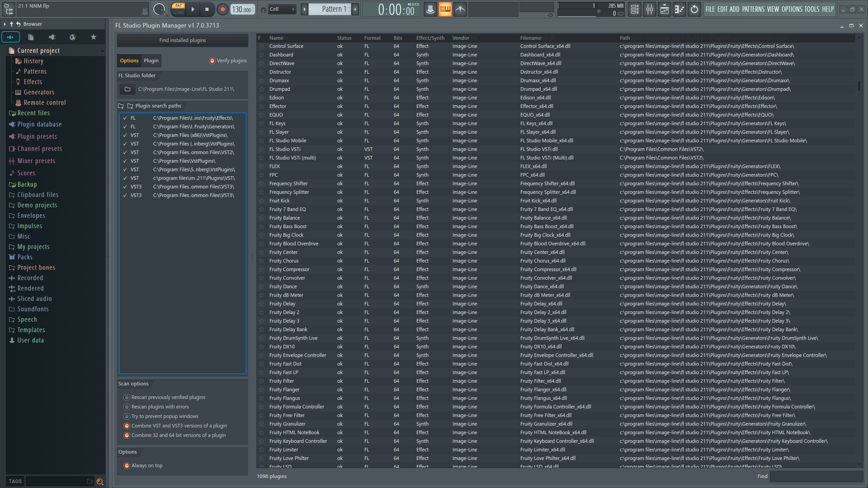Open the ADD menu
This screenshot has height=488, width=868.
tap(735, 9)
